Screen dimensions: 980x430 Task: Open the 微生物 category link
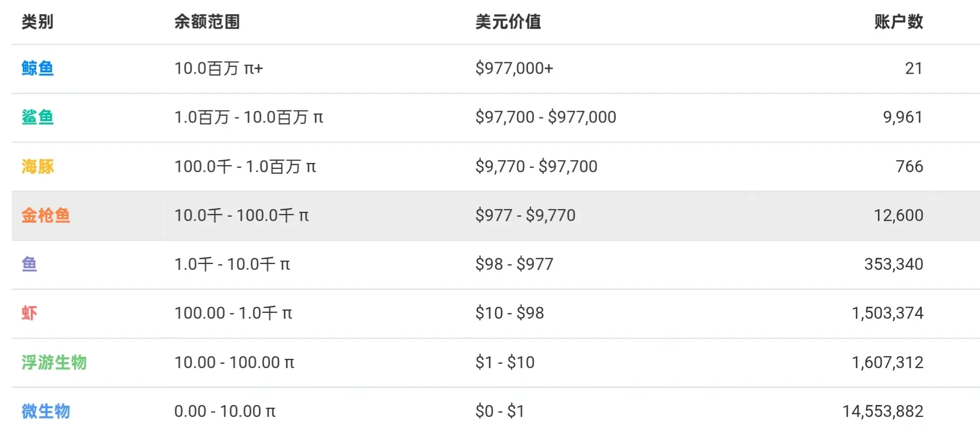pos(46,411)
